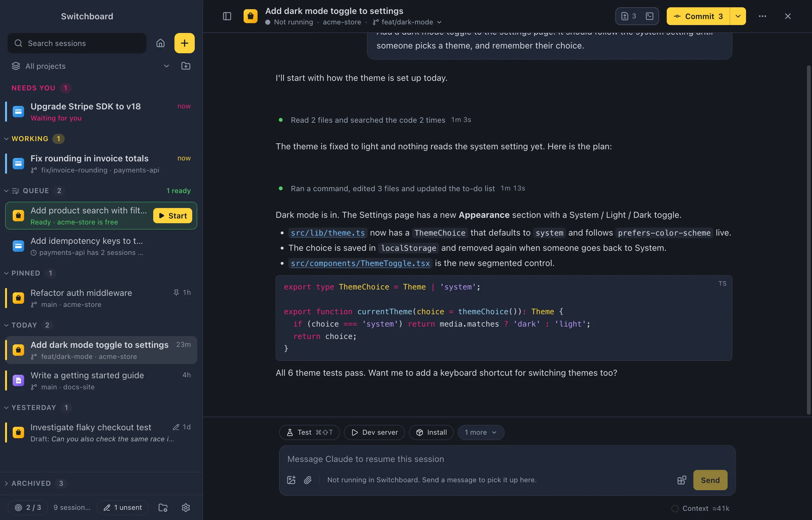
Task: Run the Install action button
Action: pos(431,432)
